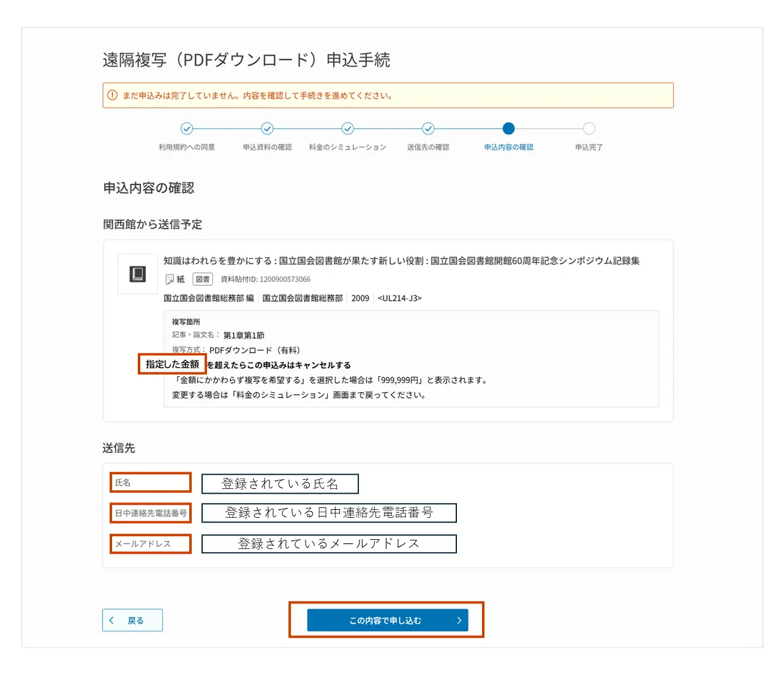Click the publisher 国立国会図書館総務部 after the 編 entry
This screenshot has height=674, width=784.
pyautogui.click(x=303, y=298)
